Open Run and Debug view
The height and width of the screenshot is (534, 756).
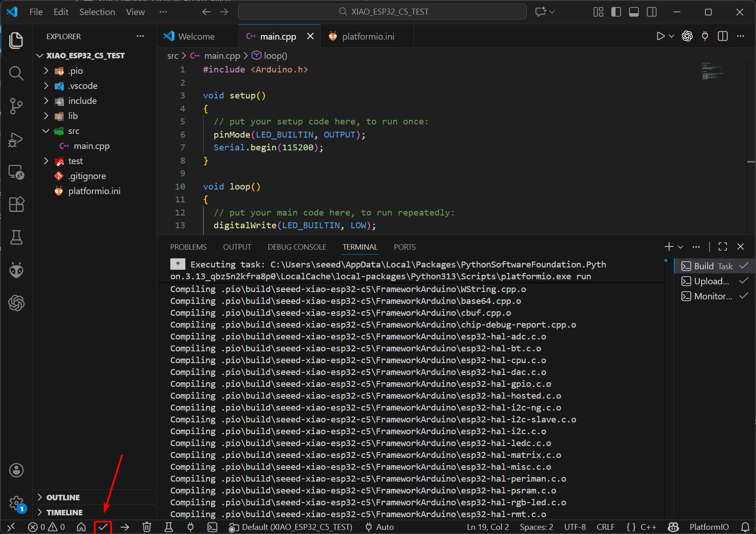pos(16,139)
